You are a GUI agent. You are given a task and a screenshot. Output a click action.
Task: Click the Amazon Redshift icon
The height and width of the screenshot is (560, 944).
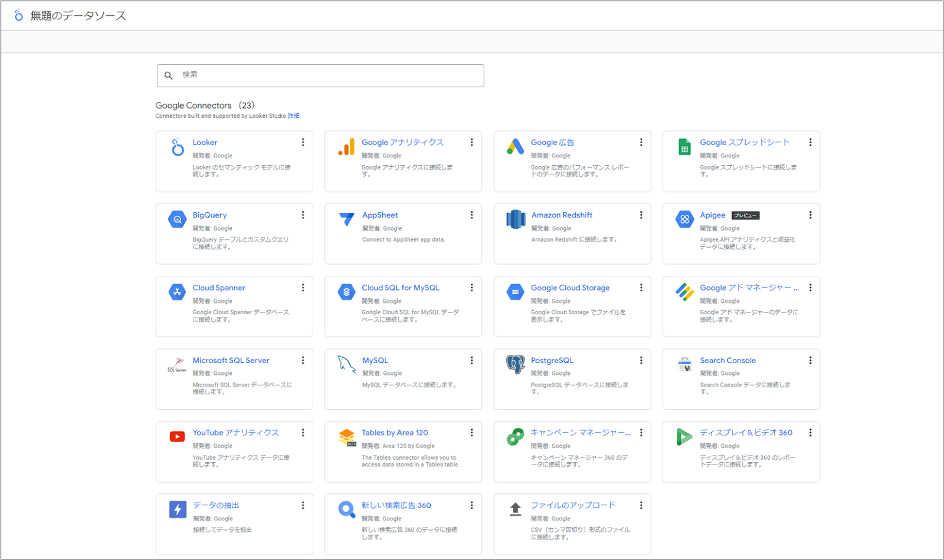(516, 219)
